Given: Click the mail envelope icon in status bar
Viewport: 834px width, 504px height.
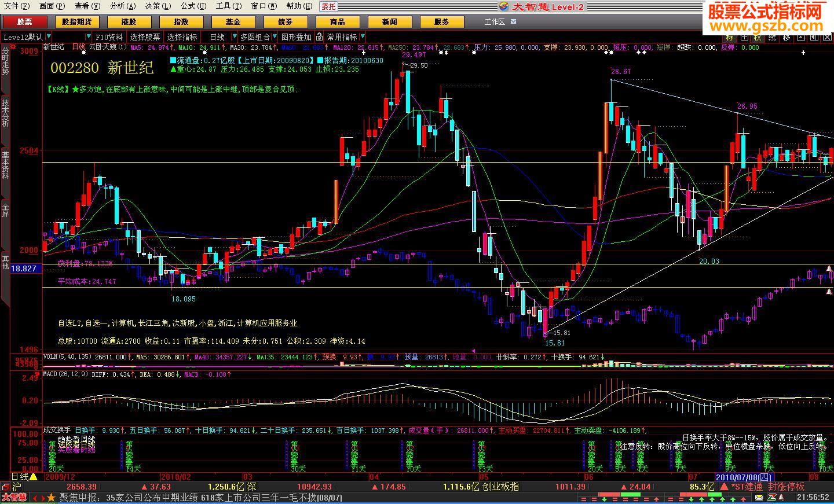Looking at the screenshot, I should [759, 498].
